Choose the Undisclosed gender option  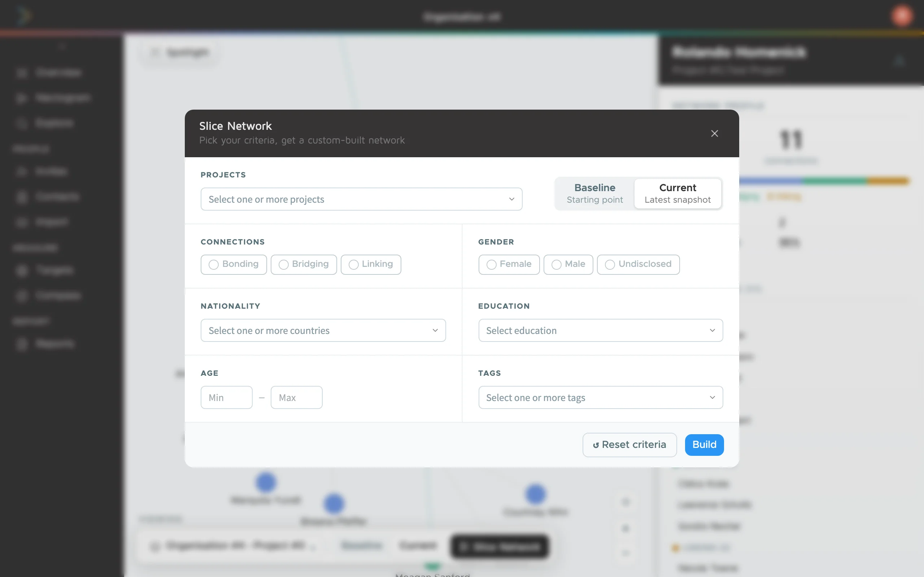(x=638, y=264)
